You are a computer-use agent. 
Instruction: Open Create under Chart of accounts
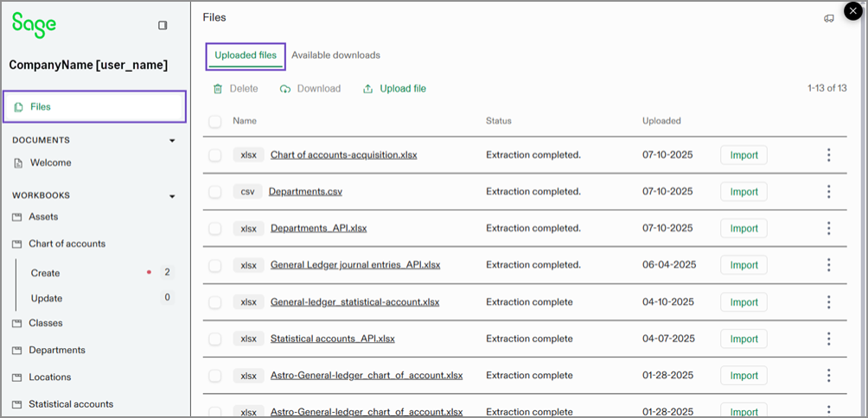(45, 273)
